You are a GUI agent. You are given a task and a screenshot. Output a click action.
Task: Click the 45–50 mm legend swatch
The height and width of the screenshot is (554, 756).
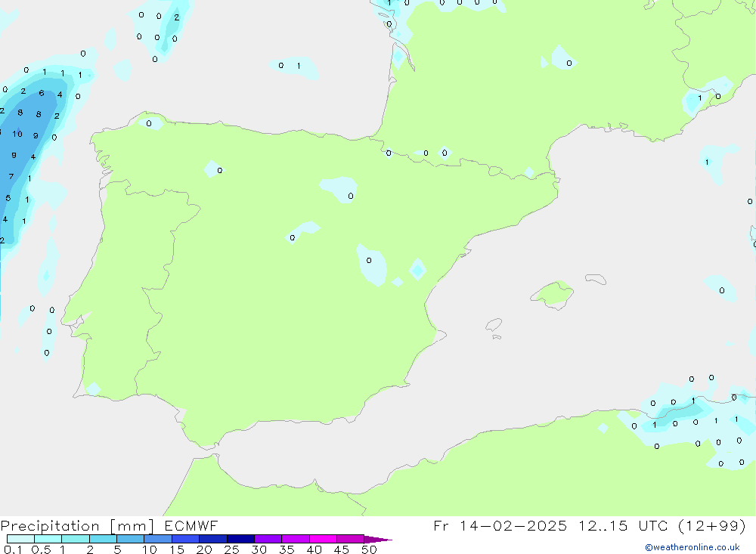tap(350, 539)
